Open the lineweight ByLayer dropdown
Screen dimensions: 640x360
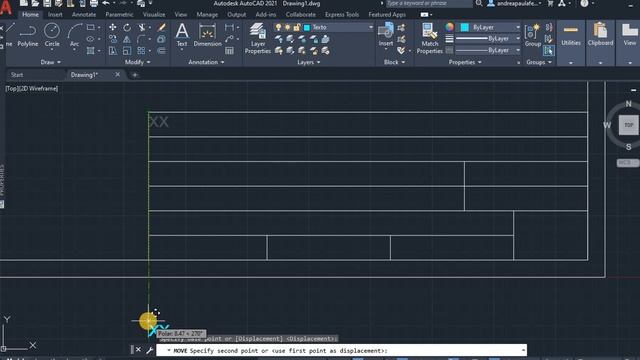[x=518, y=39]
